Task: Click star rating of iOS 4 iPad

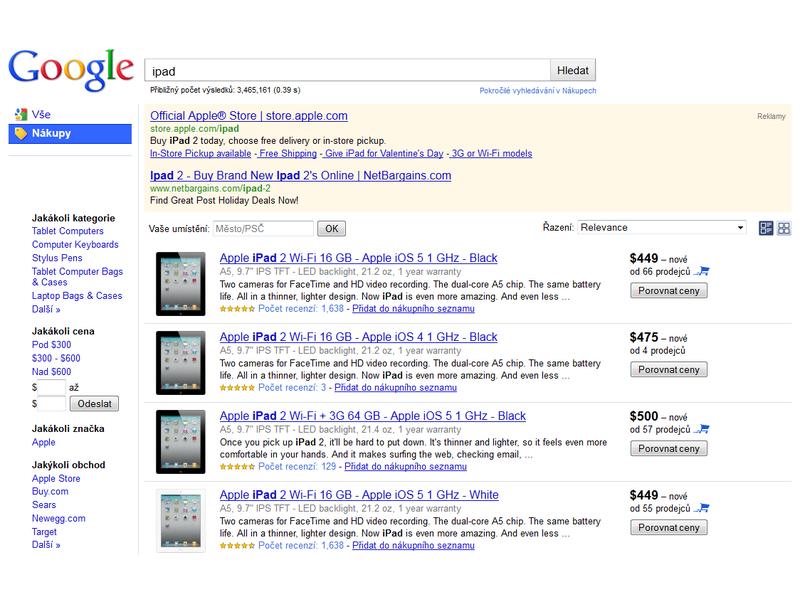Action: [x=237, y=388]
